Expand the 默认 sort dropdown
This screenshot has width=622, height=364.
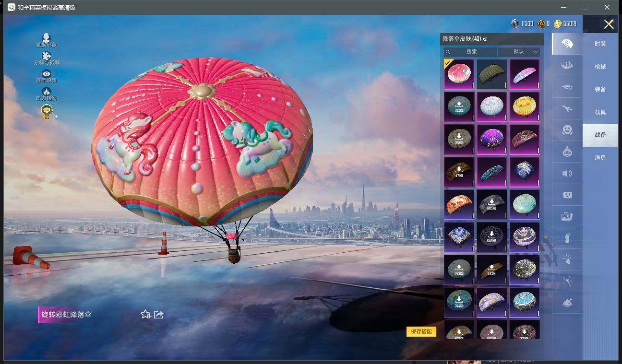tap(519, 51)
